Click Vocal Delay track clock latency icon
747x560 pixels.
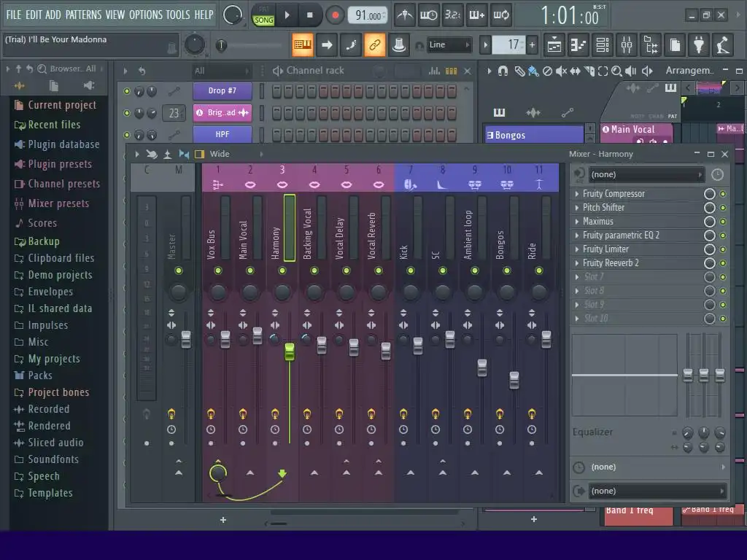[x=339, y=429]
